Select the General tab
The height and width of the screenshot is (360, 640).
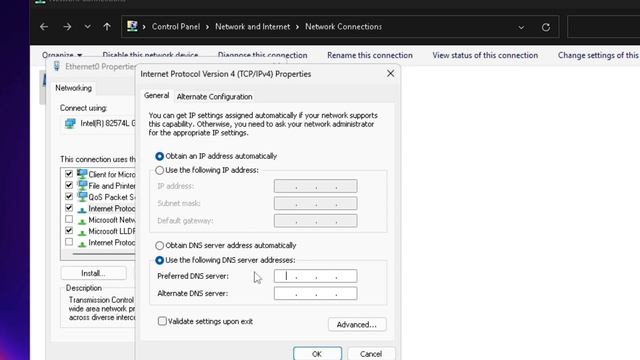click(x=156, y=95)
